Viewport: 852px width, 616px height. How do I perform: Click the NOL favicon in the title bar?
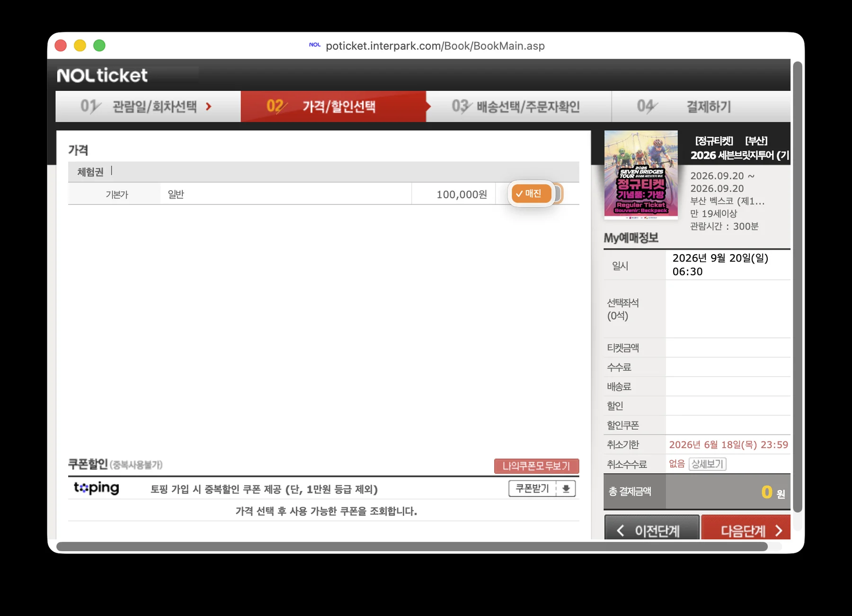coord(315,45)
